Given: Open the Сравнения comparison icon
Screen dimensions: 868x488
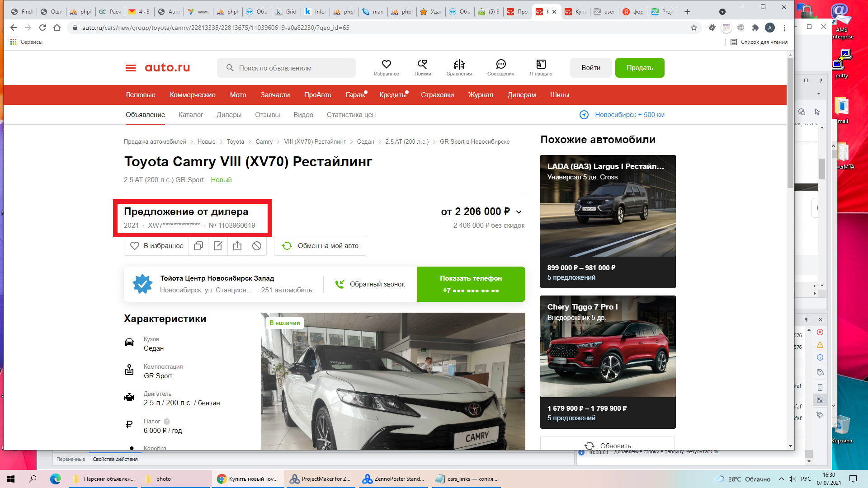Looking at the screenshot, I should (x=459, y=65).
